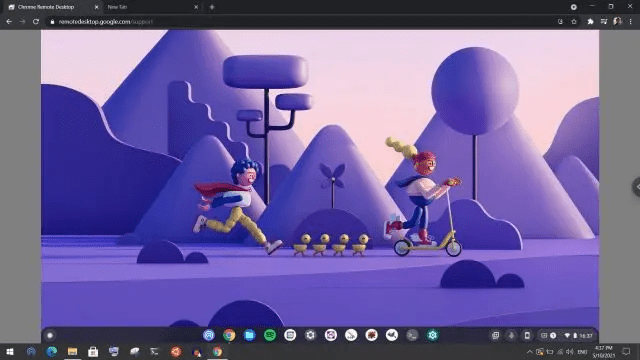Open the Chrome three-dot menu

pyautogui.click(x=631, y=22)
